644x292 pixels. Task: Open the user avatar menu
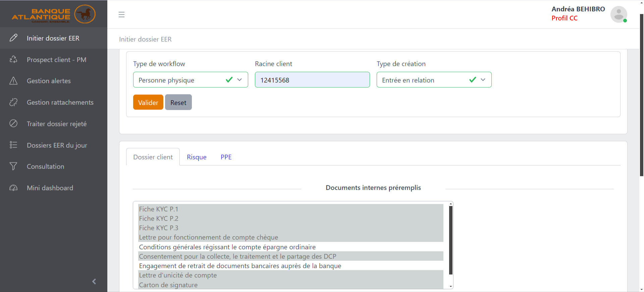point(618,14)
